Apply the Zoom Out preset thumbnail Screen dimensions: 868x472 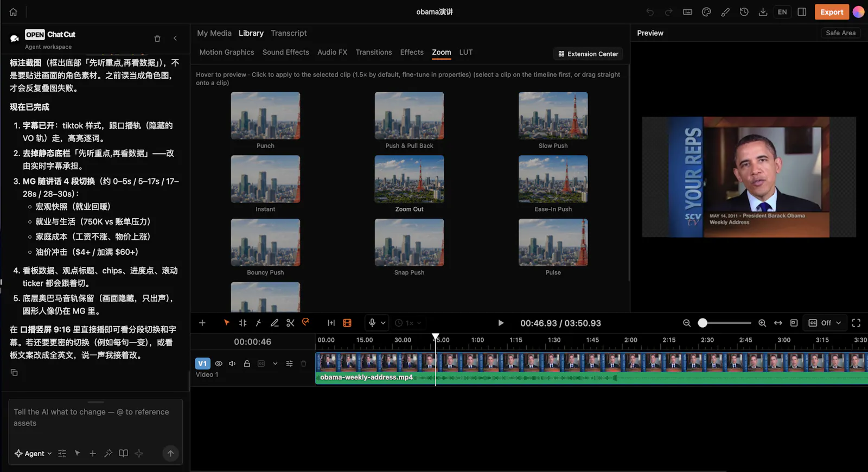(x=409, y=179)
